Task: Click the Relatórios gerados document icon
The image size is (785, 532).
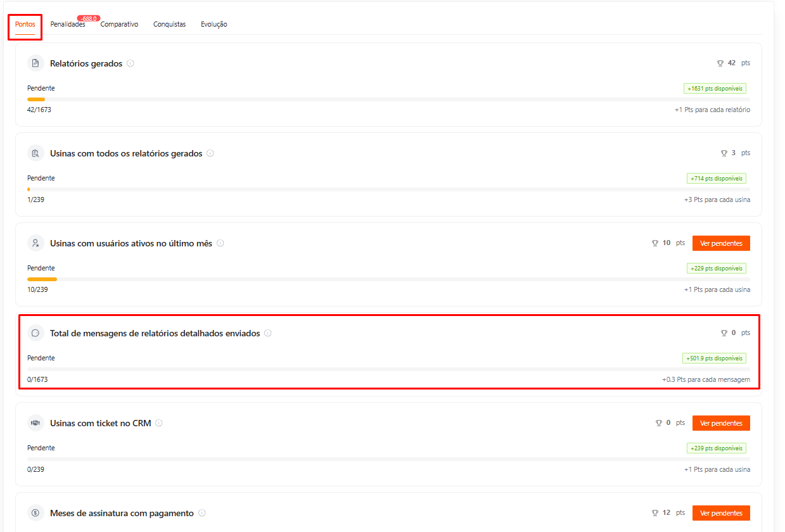Action: click(x=35, y=63)
